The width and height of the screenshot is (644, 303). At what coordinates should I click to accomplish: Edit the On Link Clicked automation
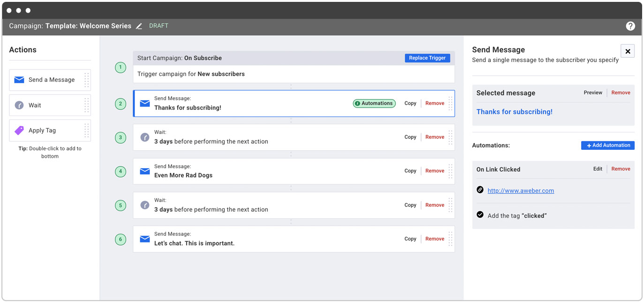pyautogui.click(x=598, y=169)
